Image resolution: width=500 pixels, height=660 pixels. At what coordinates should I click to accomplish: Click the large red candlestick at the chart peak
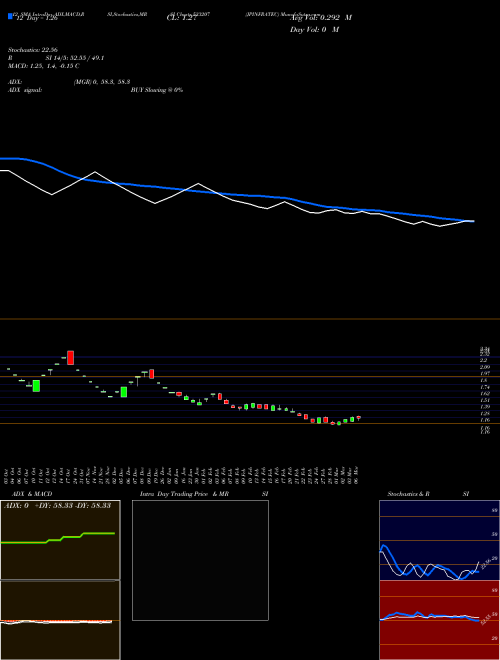pyautogui.click(x=70, y=357)
